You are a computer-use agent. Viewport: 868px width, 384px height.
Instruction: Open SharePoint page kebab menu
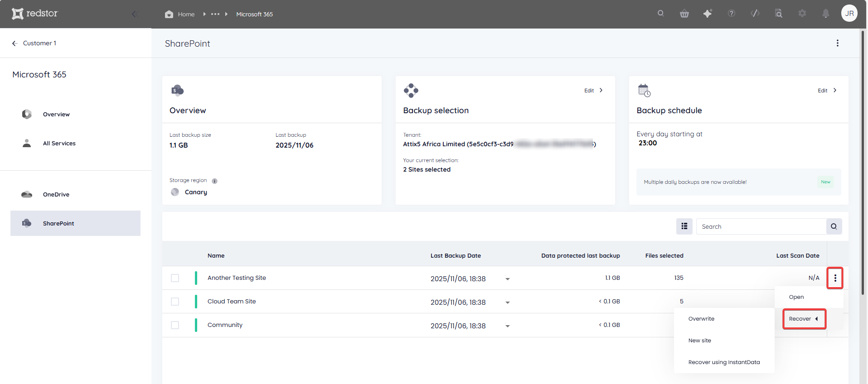(x=838, y=43)
